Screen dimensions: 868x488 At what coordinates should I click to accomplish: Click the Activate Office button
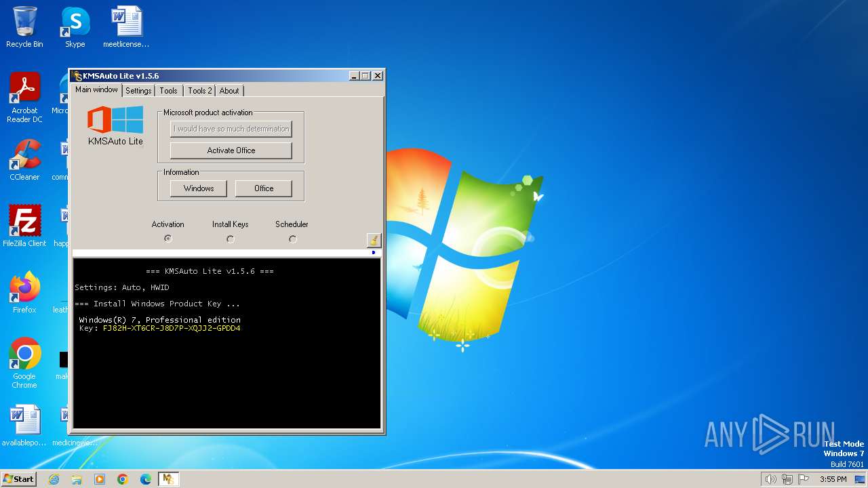point(231,150)
